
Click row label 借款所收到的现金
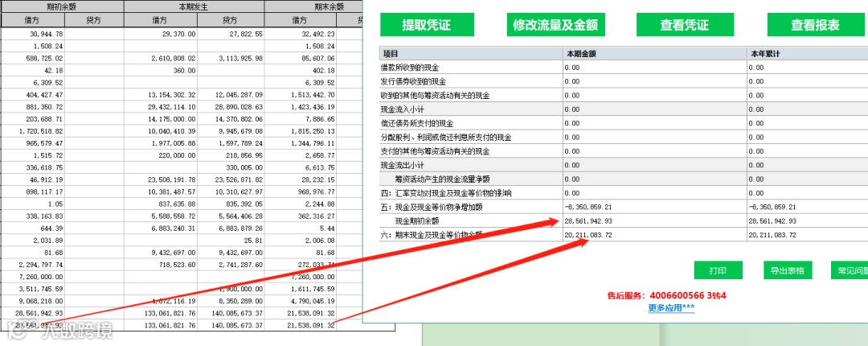click(411, 68)
